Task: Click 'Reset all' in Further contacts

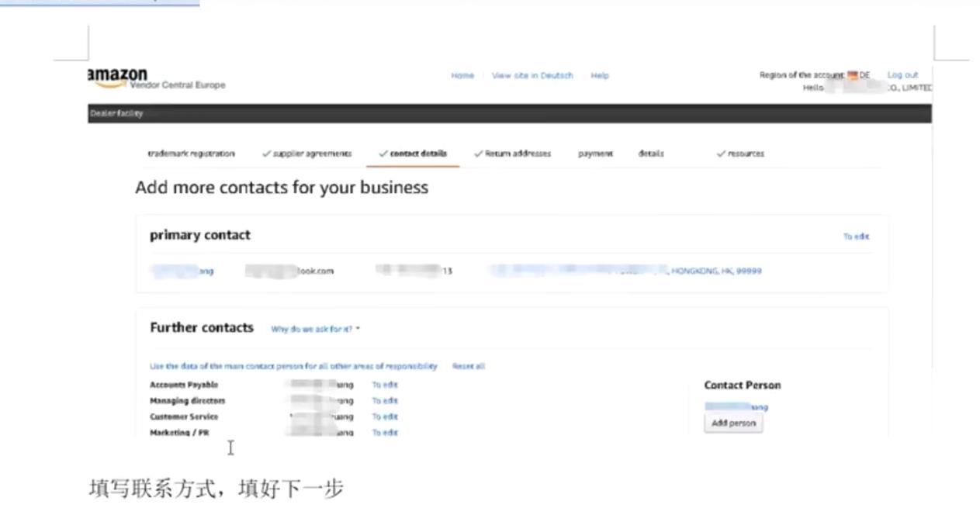Action: 468,365
